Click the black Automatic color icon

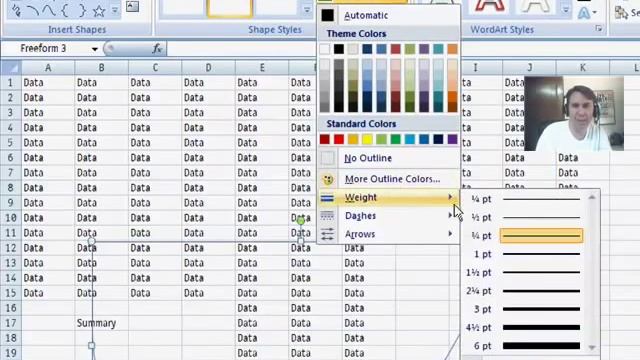point(327,16)
